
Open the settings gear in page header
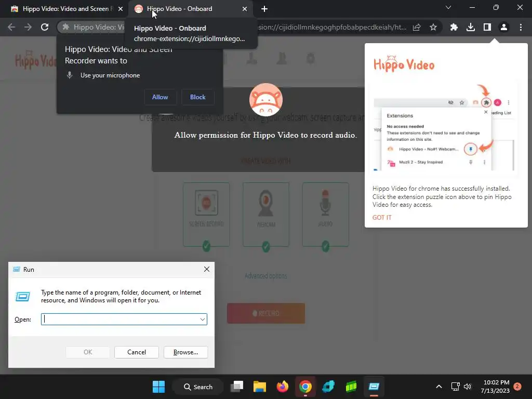coord(311,59)
